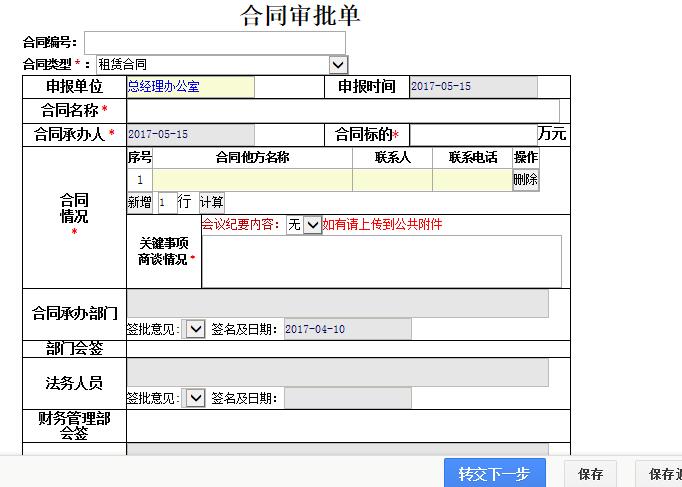The height and width of the screenshot is (487, 682).
Task: Click the 合同他方名称 cell in row 1
Action: tap(252, 180)
